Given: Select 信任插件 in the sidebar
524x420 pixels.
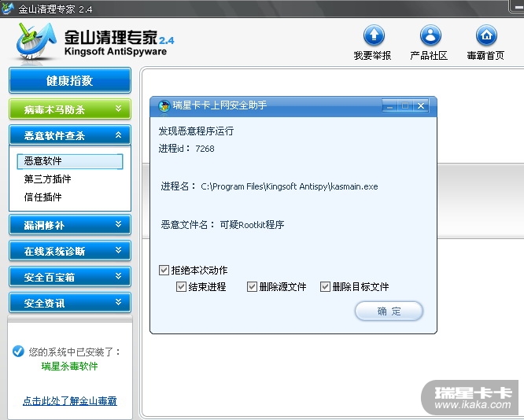Looking at the screenshot, I should point(42,197).
